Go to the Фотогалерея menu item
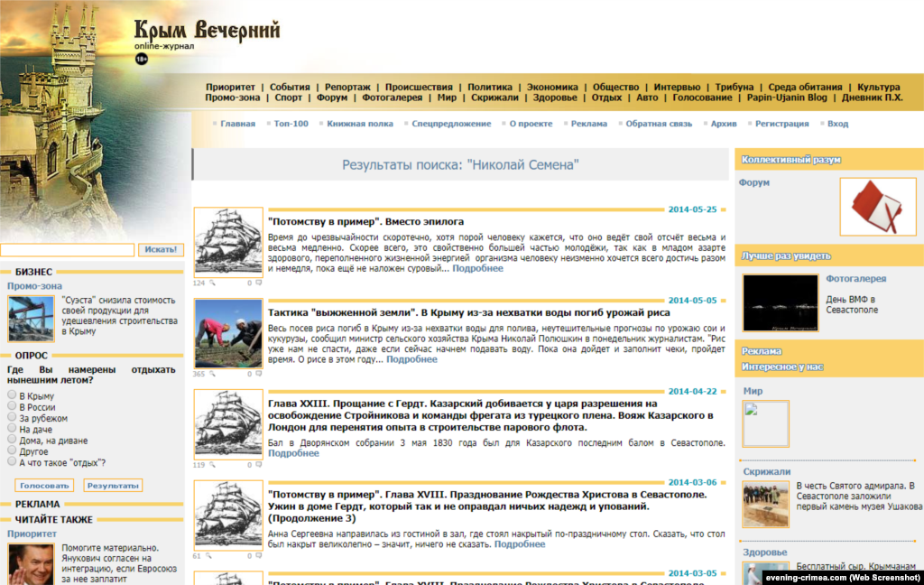 [392, 97]
